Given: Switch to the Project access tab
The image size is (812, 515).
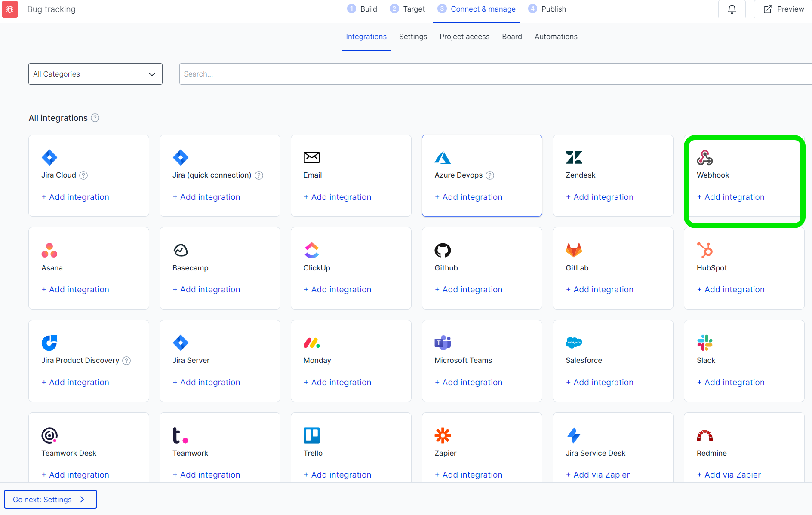Looking at the screenshot, I should [464, 37].
